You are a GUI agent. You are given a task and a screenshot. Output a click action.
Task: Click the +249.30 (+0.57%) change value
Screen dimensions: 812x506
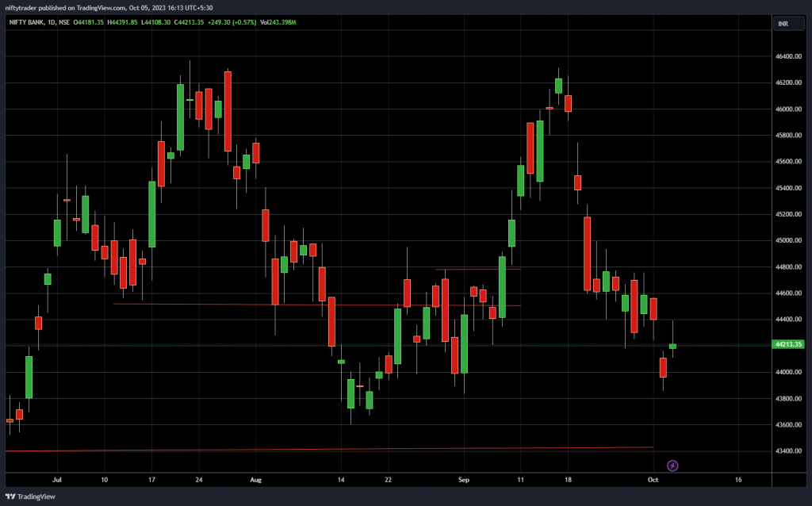(232, 22)
